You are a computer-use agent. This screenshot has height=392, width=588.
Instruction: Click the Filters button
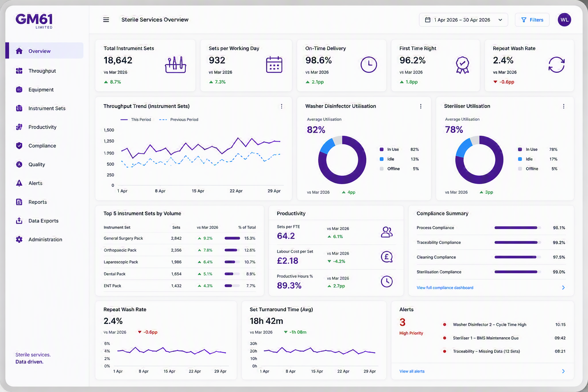pos(532,20)
